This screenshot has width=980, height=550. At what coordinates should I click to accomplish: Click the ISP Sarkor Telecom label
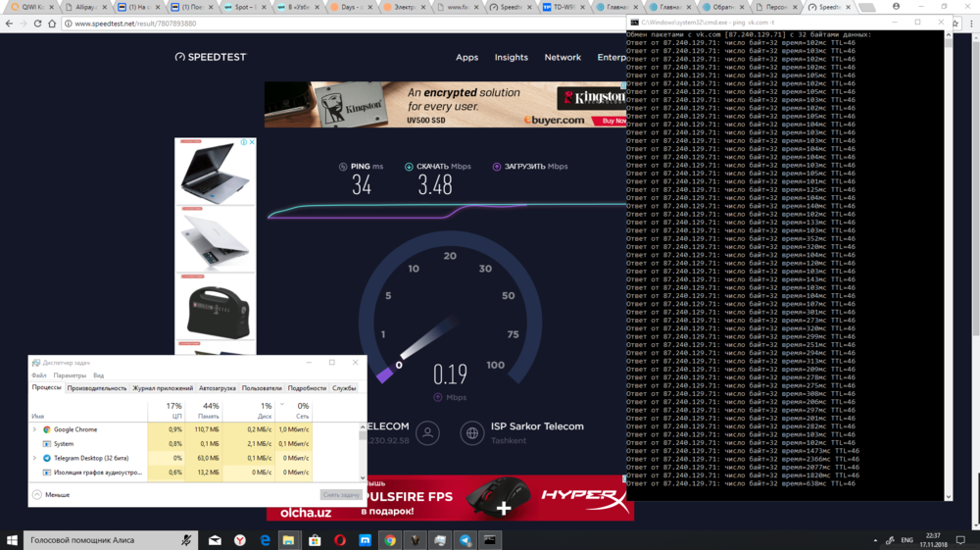(x=537, y=426)
